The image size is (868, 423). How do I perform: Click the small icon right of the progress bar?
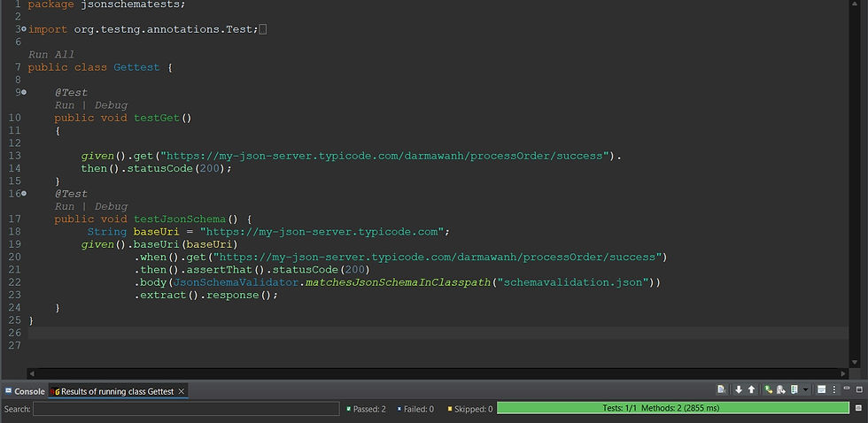[x=858, y=408]
